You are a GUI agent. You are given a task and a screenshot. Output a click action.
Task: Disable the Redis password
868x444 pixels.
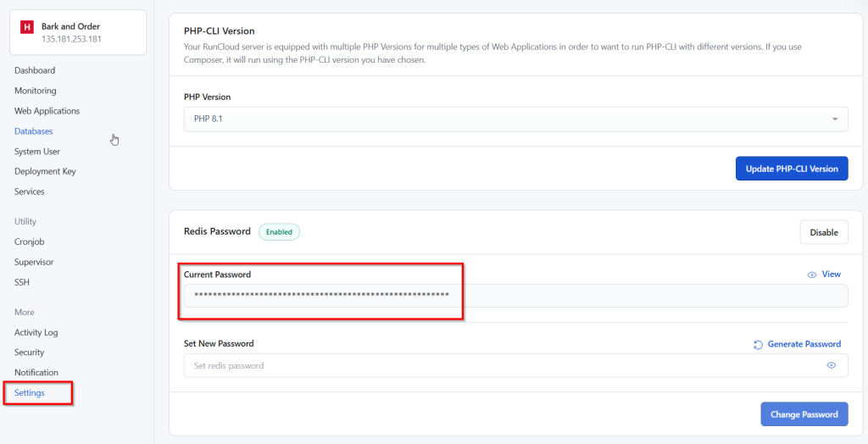click(x=824, y=232)
